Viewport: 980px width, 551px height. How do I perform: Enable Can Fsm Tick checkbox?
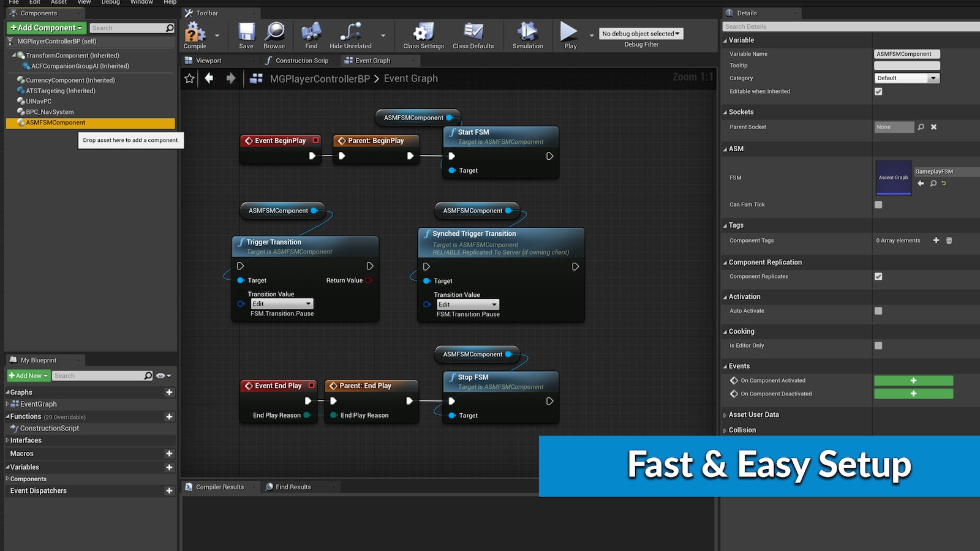[x=878, y=204]
